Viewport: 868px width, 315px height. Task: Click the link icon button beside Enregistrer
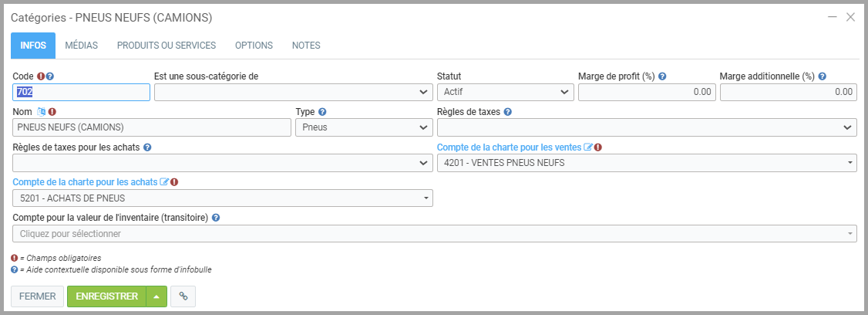[x=183, y=296]
